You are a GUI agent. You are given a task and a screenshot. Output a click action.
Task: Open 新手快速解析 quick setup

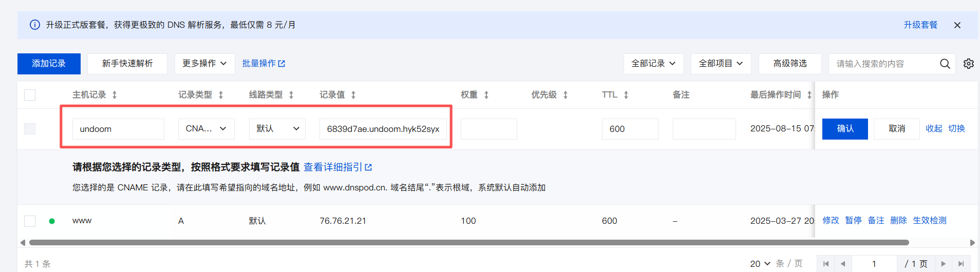(x=127, y=64)
